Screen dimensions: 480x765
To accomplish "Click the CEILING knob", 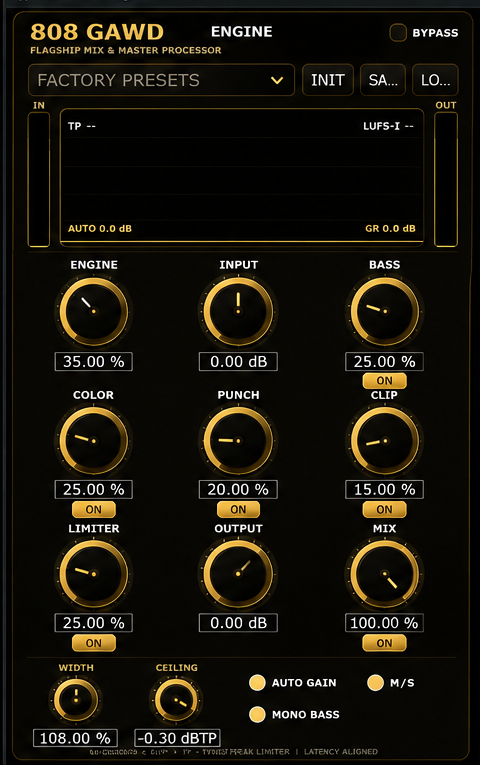I will pos(176,700).
